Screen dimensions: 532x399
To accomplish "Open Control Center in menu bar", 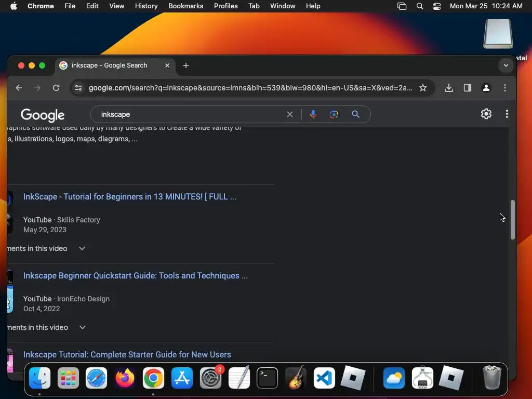I will 437,6.
